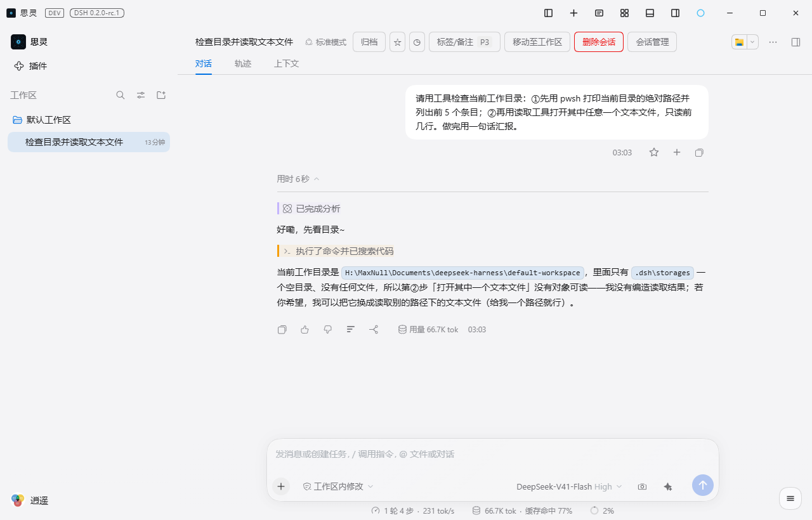Click the lines icon beside thumbs down
The image size is (812, 520).
pos(351,330)
